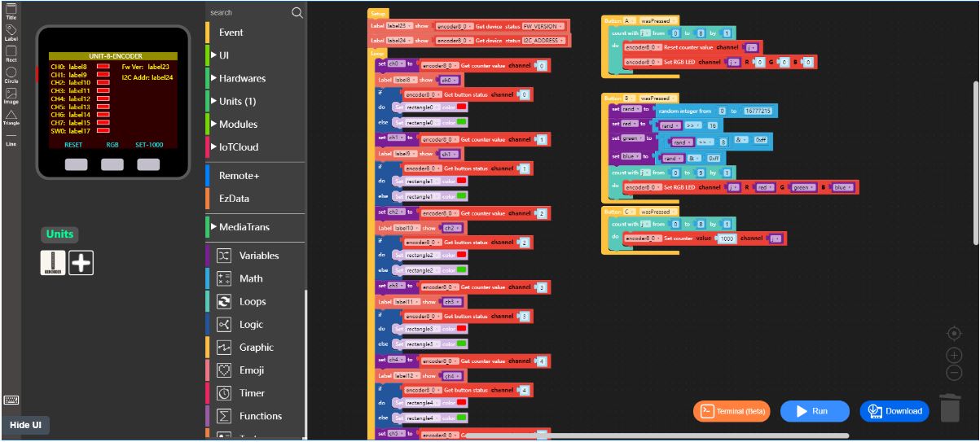The image size is (980, 442).
Task: Open the keyboard icon in left sidebar
Action: 11,400
